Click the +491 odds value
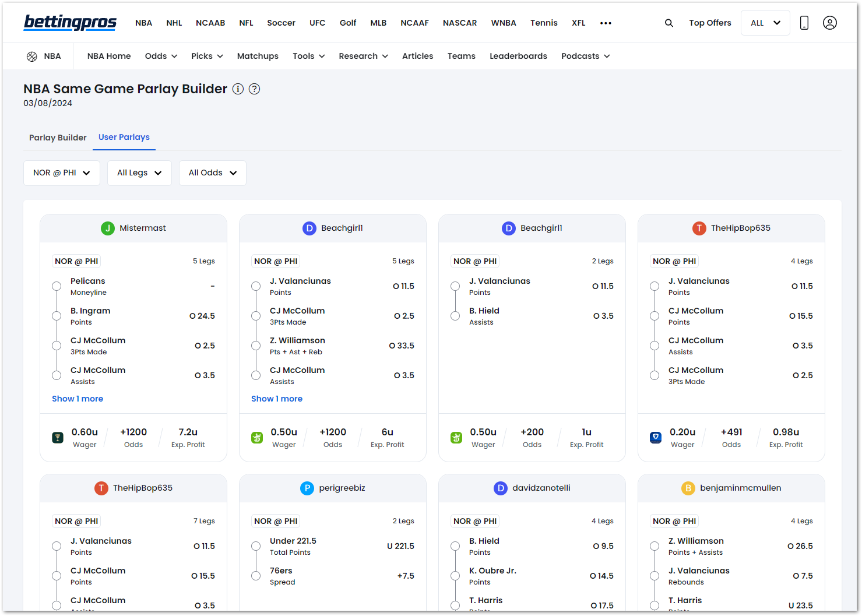The height and width of the screenshot is (616, 862). pos(731,432)
